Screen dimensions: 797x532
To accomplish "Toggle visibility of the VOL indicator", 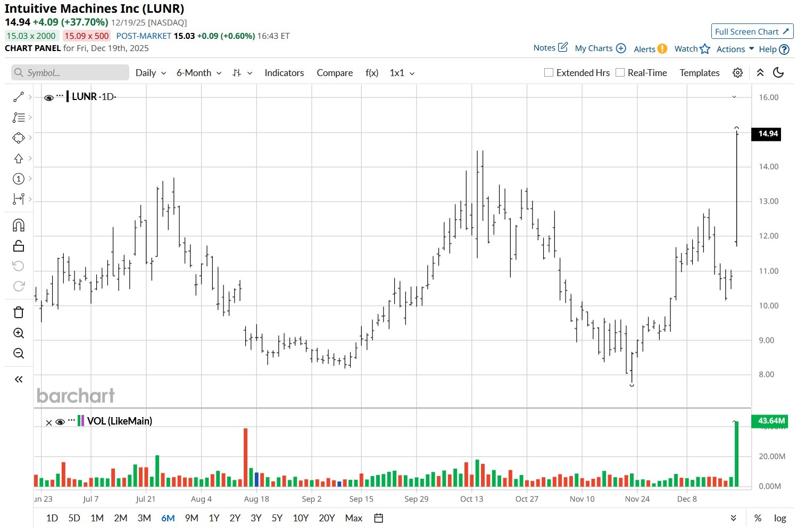I will point(60,422).
